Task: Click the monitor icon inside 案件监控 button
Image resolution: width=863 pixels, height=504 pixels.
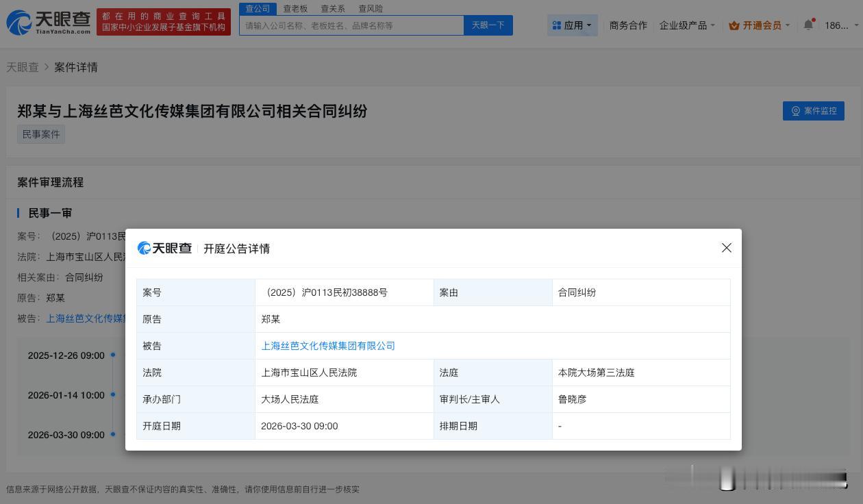Action: click(795, 110)
